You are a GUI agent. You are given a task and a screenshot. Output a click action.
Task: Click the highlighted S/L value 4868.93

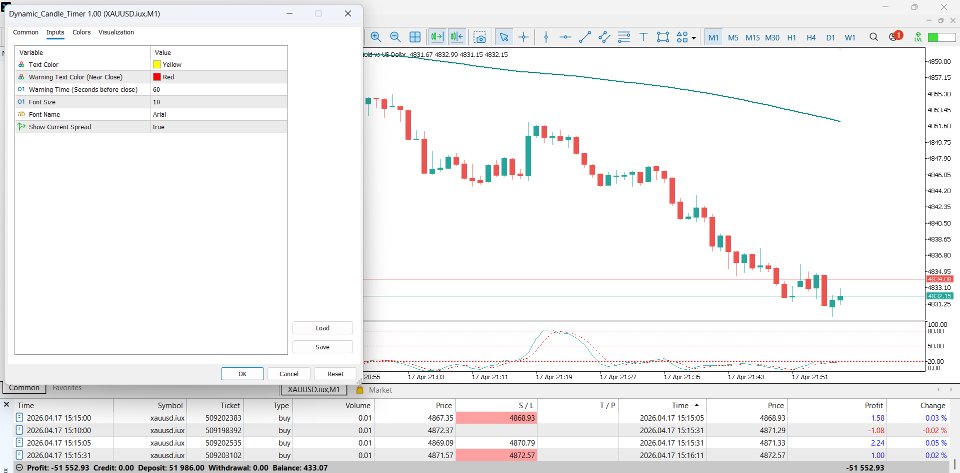point(497,418)
